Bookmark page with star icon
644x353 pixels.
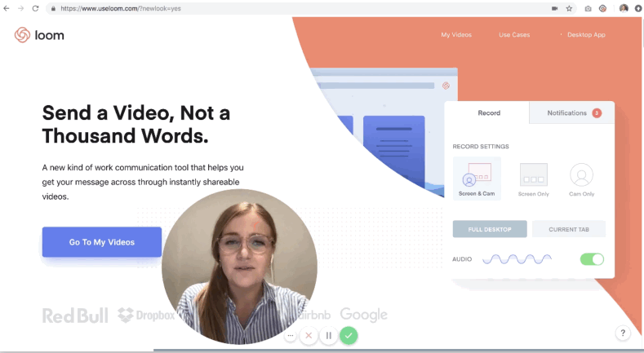569,8
